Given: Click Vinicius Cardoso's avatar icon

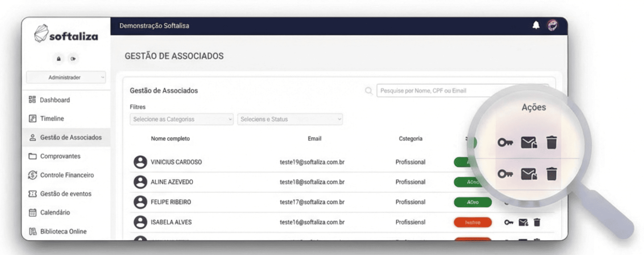Looking at the screenshot, I should [x=140, y=162].
